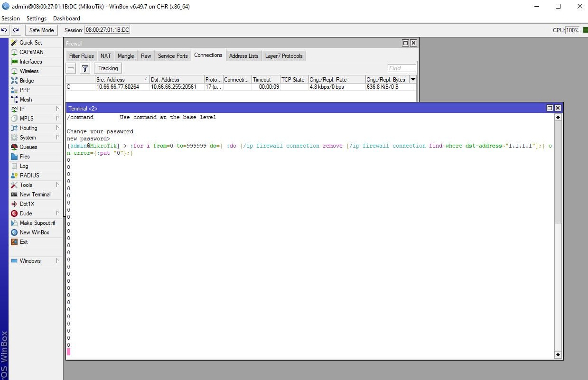The width and height of the screenshot is (588, 380).
Task: Open New WinBox from sidebar
Action: [x=36, y=232]
